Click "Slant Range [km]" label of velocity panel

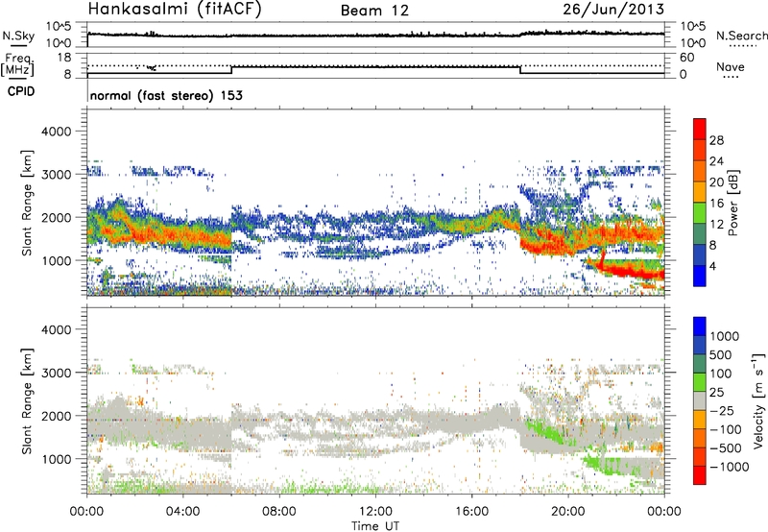[27, 400]
